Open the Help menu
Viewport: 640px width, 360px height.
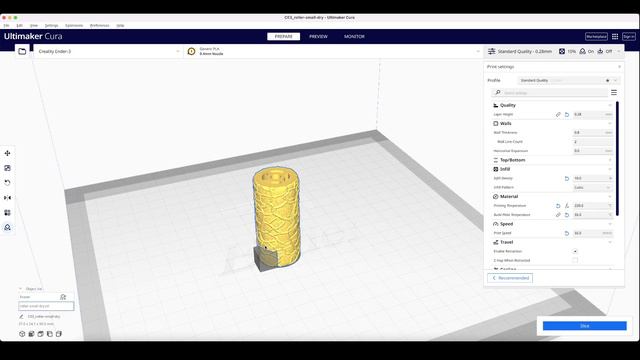click(x=120, y=25)
